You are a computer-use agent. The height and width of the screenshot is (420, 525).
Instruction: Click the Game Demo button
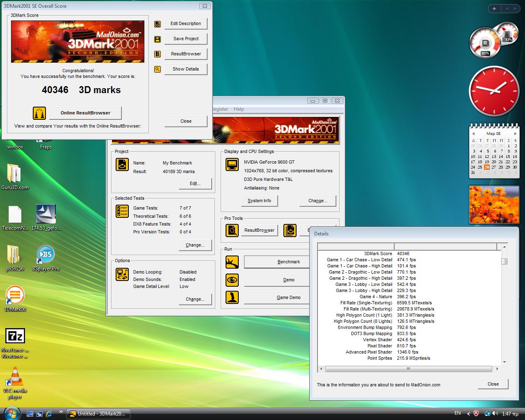[x=277, y=298]
